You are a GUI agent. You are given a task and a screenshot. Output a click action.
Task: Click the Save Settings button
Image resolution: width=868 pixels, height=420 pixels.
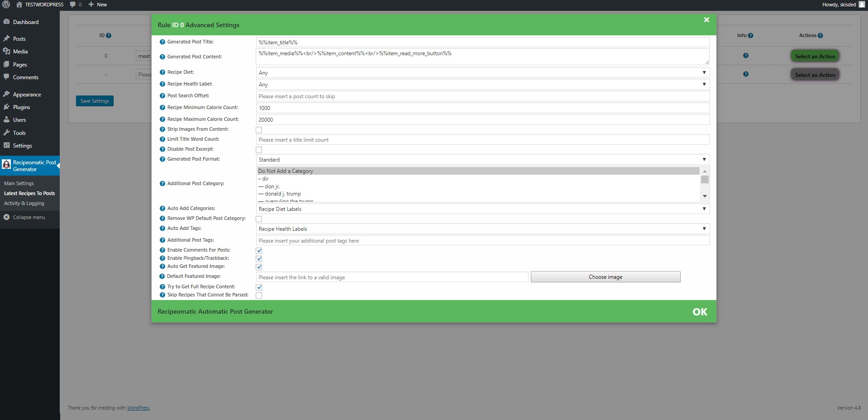click(x=95, y=101)
